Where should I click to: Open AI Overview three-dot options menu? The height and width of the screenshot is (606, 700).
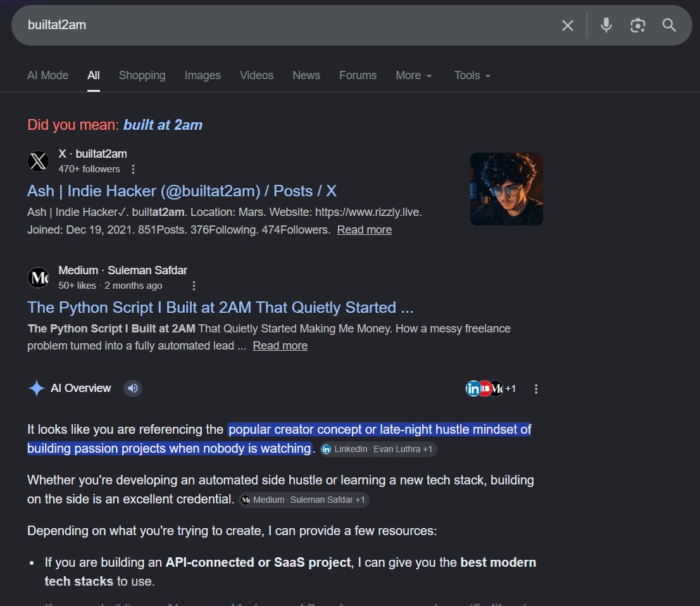[535, 389]
